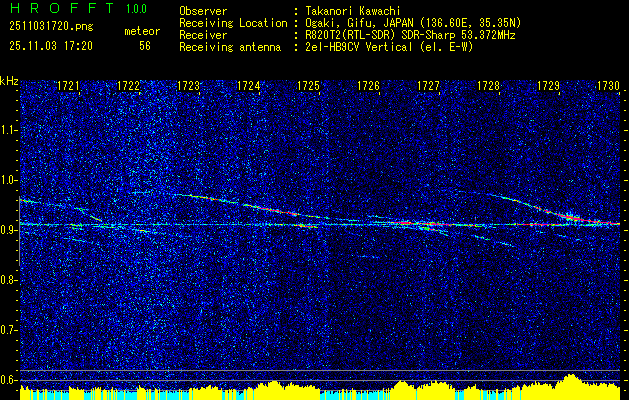Click the Receiving Location value Ogaki, Gifu
Screen dimensions: 629x400
413,23
